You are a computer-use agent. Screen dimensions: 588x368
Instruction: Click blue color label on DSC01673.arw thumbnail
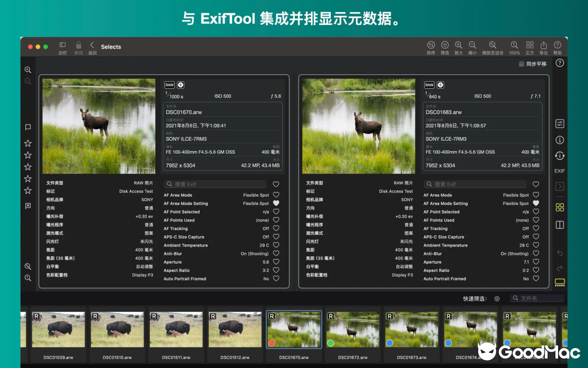tap(389, 343)
